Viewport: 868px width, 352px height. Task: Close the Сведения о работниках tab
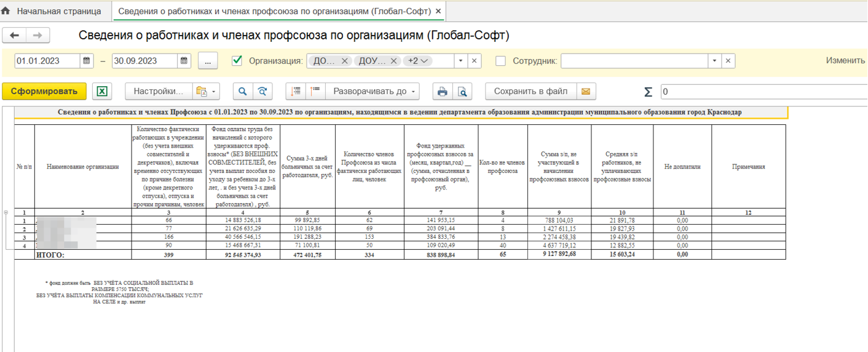tap(438, 11)
